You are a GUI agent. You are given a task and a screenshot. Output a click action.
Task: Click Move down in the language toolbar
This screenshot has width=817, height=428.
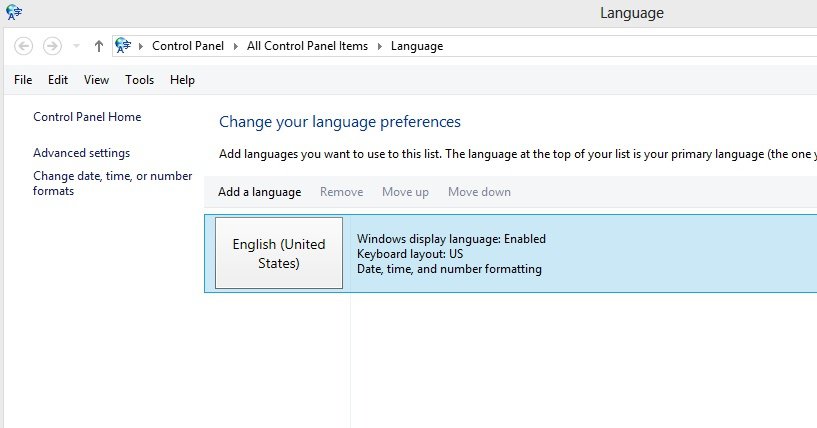coord(479,192)
